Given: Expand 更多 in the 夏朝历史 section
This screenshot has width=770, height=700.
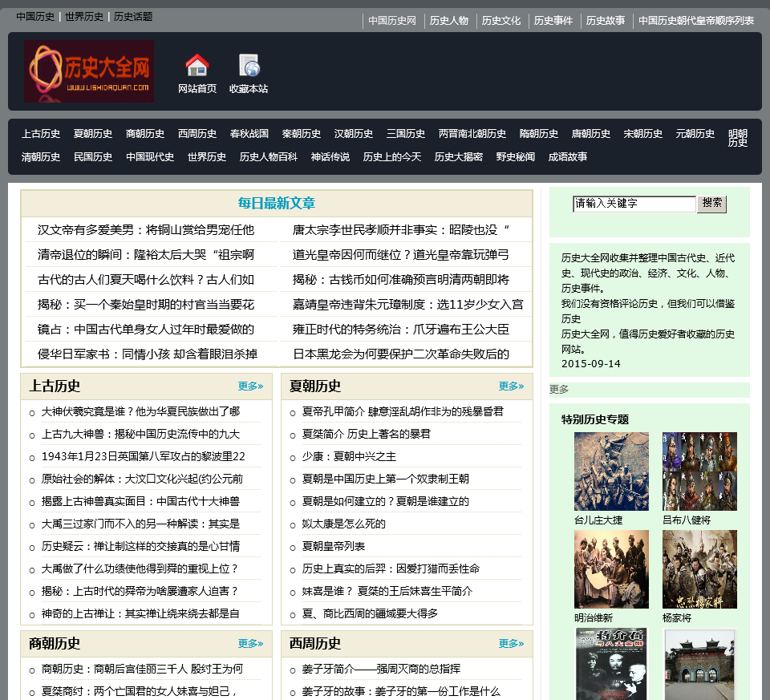Looking at the screenshot, I should click(511, 386).
